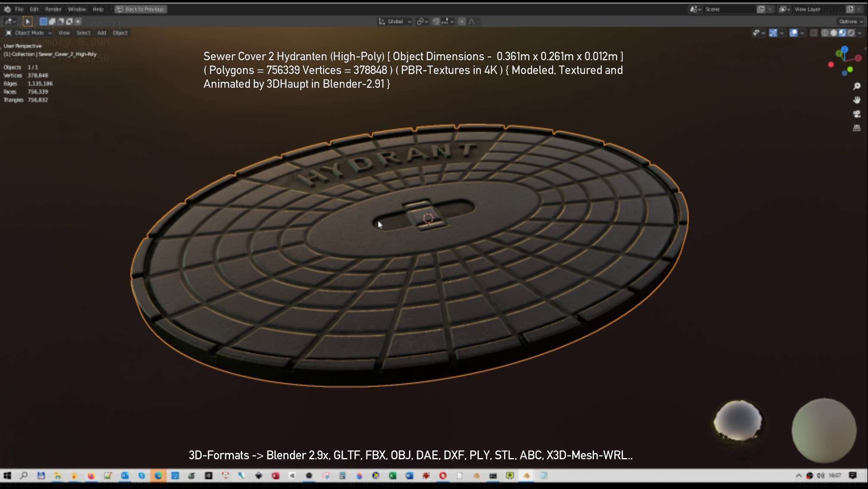Open the viewport Select menu
The image size is (868, 489).
[x=83, y=33]
